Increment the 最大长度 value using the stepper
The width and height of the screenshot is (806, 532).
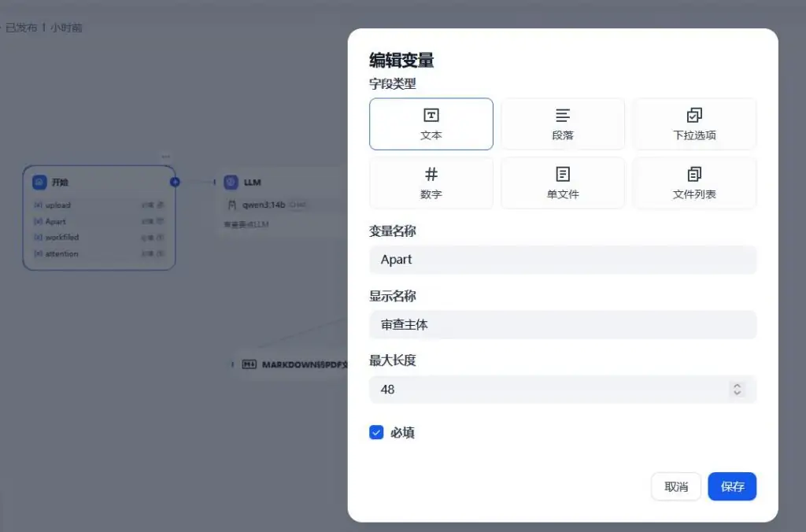(737, 385)
